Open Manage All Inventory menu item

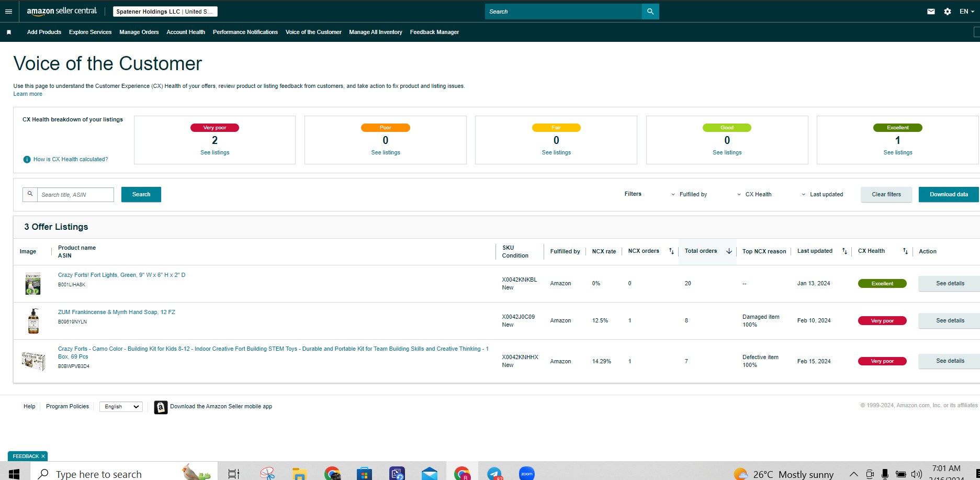coord(376,32)
